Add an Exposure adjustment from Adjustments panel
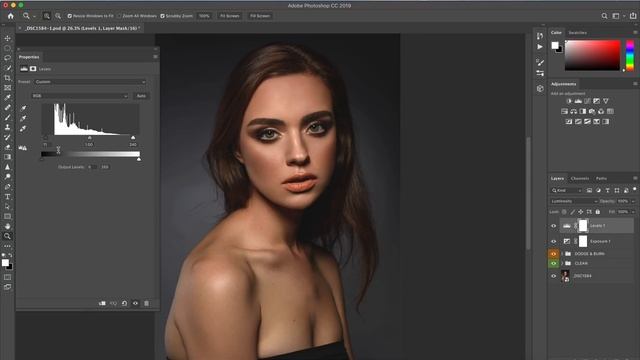 pos(596,101)
